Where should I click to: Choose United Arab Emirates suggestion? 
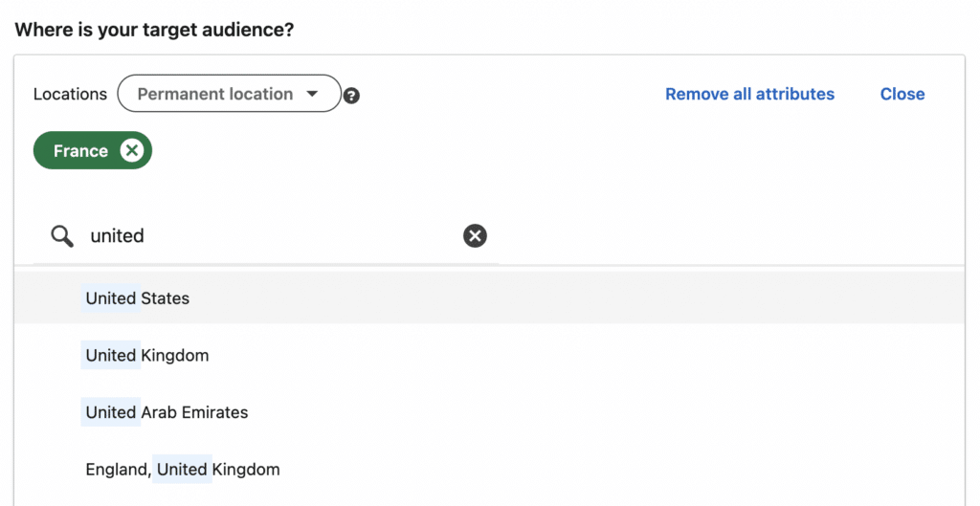click(x=489, y=411)
